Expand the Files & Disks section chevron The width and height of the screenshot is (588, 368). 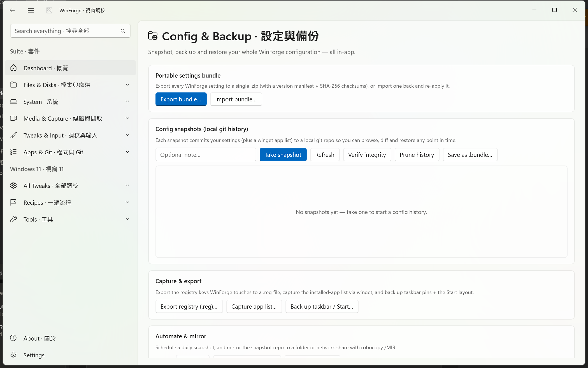(x=127, y=85)
